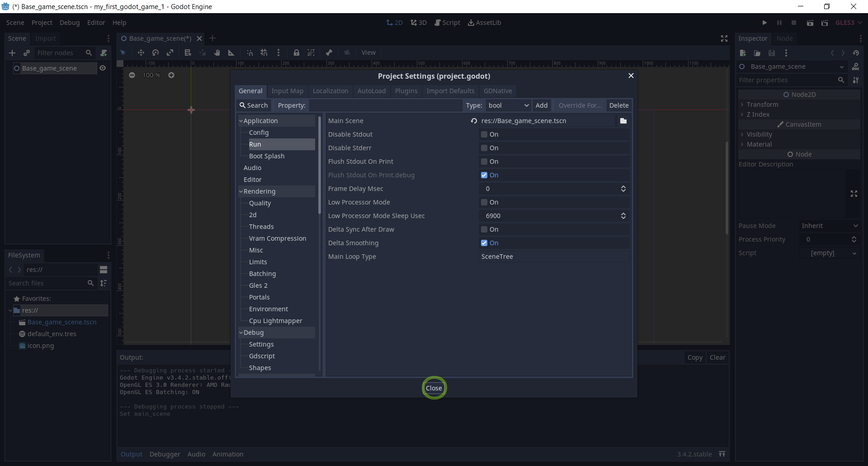This screenshot has width=868, height=466.
Task: Switch to the AutoLoad tab
Action: (372, 91)
